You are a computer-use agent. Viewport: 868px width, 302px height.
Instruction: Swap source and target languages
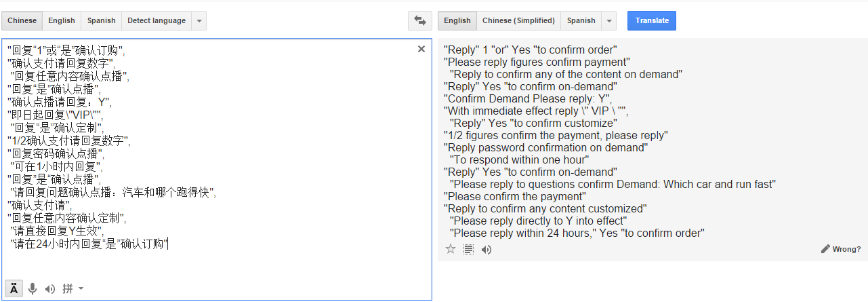419,20
